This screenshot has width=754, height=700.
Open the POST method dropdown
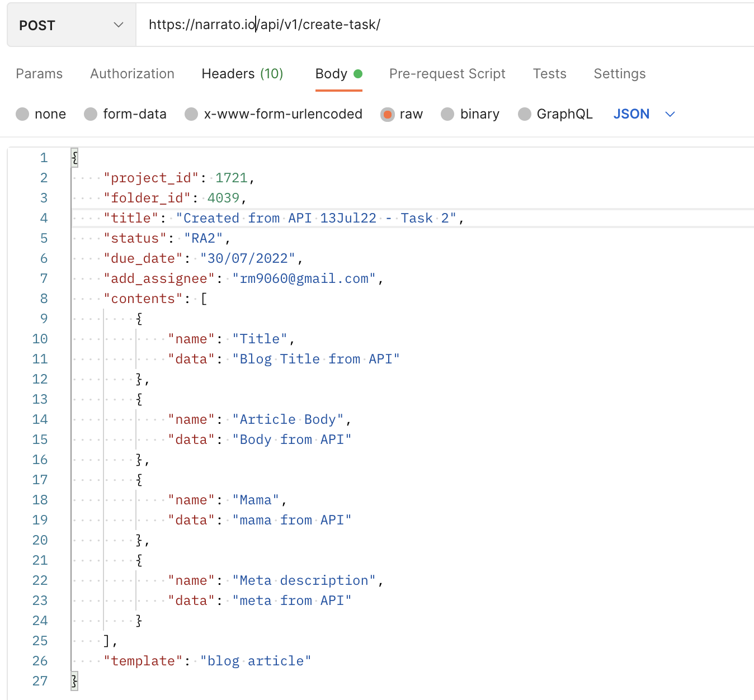pos(71,25)
